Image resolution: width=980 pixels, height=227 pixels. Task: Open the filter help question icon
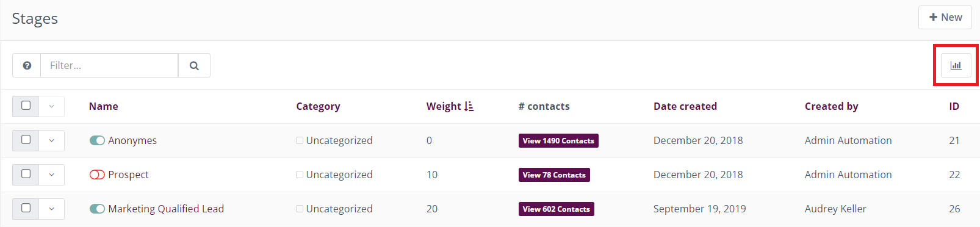(27, 65)
